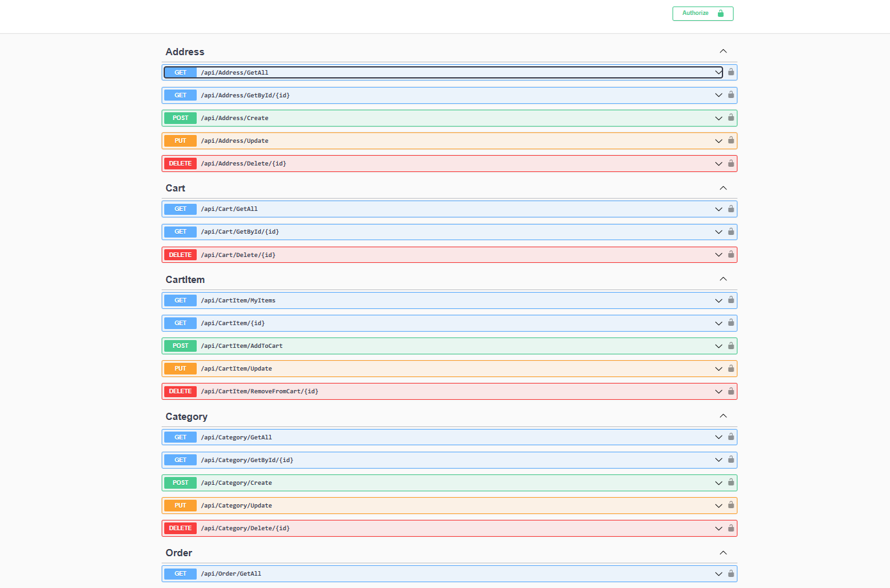Click lock icon on DELETE Cart endpoint

coord(731,254)
